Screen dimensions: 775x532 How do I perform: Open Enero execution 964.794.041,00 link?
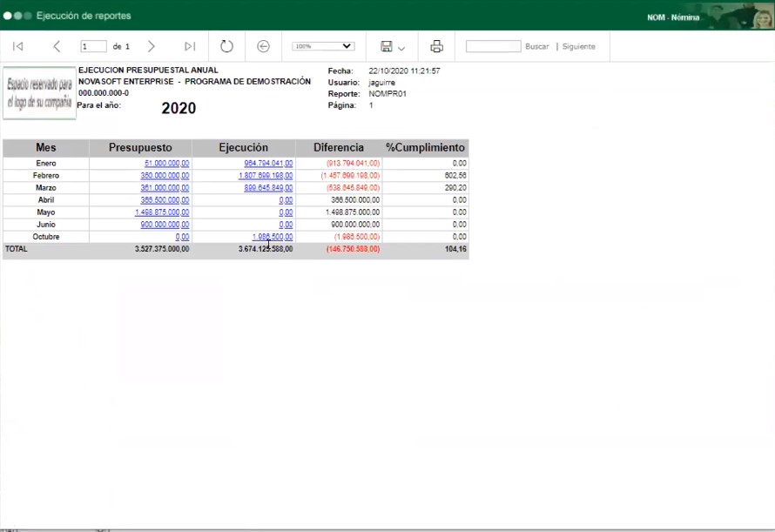pyautogui.click(x=268, y=163)
